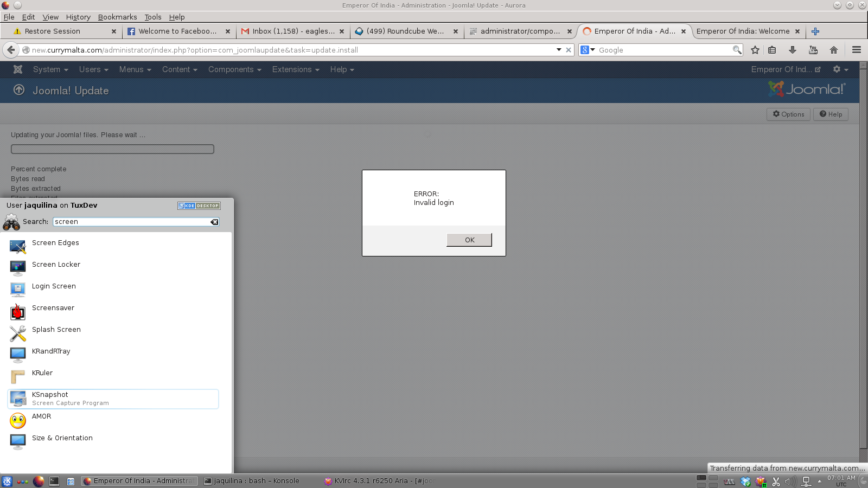Stop page loading with X button
Viewport: 868px width, 488px height.
[x=569, y=50]
